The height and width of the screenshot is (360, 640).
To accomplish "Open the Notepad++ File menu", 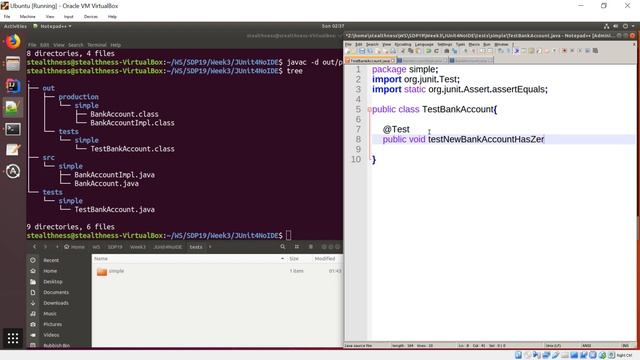I will point(348,44).
